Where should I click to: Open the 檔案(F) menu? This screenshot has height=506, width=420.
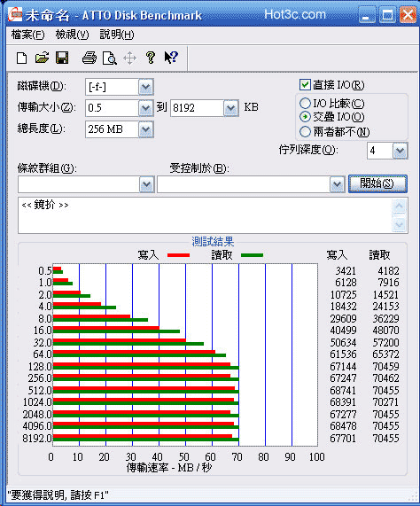point(27,35)
